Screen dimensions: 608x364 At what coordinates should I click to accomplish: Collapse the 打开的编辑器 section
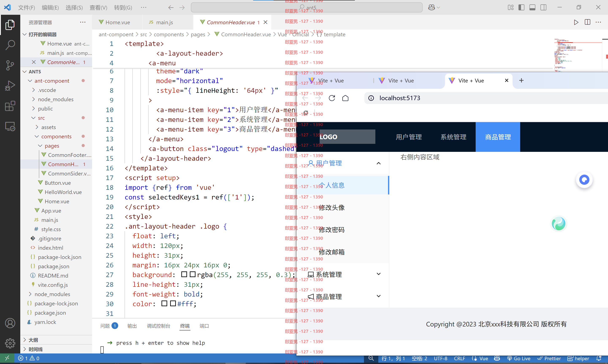[24, 34]
